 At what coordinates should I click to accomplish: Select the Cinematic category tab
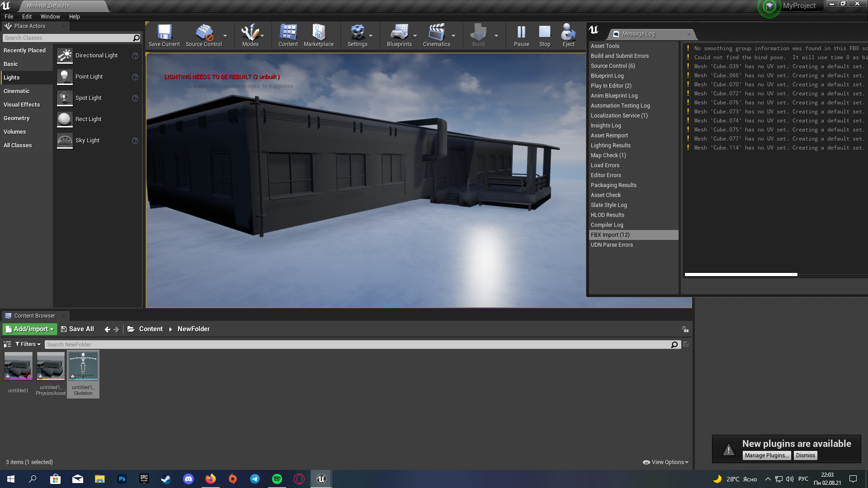17,91
